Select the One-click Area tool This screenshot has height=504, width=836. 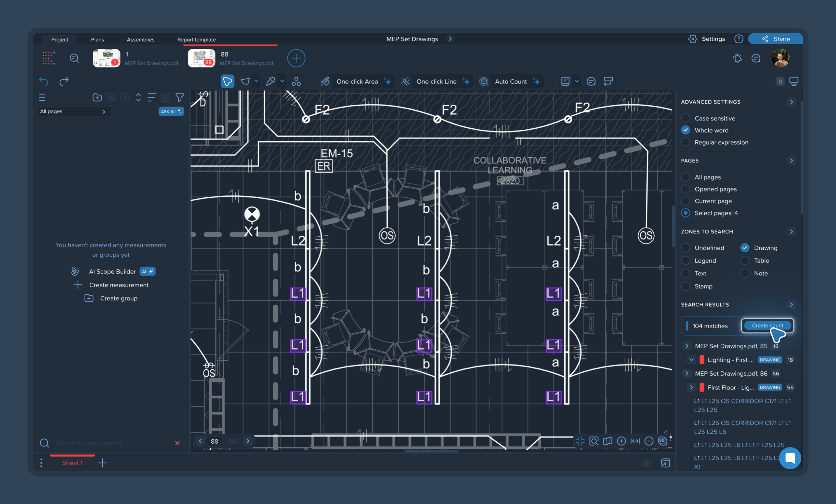(x=356, y=81)
